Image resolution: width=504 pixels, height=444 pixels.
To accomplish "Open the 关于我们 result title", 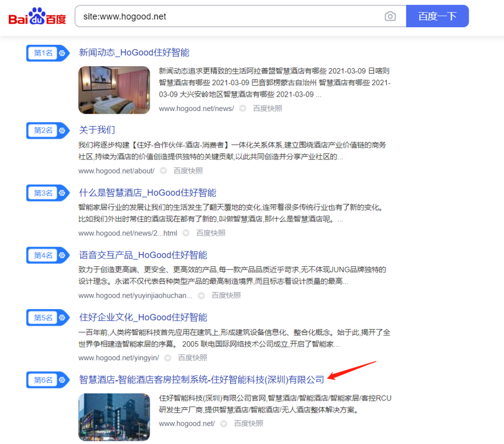I will [97, 130].
